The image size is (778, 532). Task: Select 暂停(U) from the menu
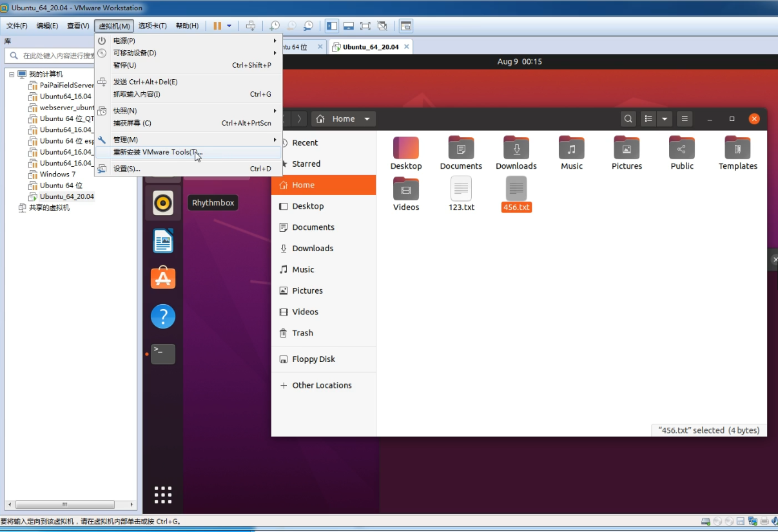190,65
